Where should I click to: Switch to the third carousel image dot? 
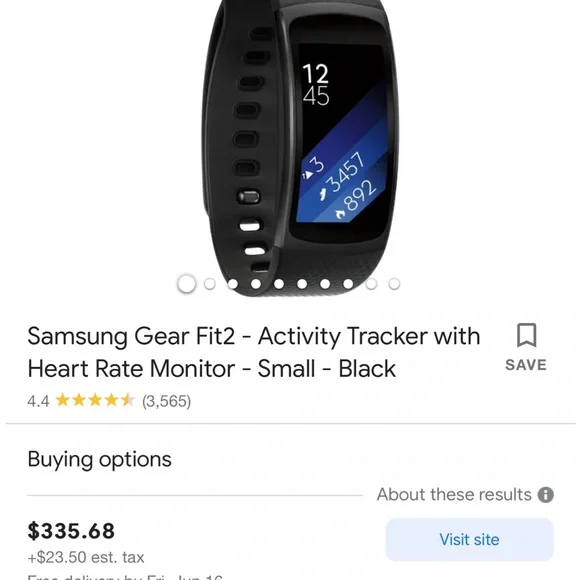[233, 284]
